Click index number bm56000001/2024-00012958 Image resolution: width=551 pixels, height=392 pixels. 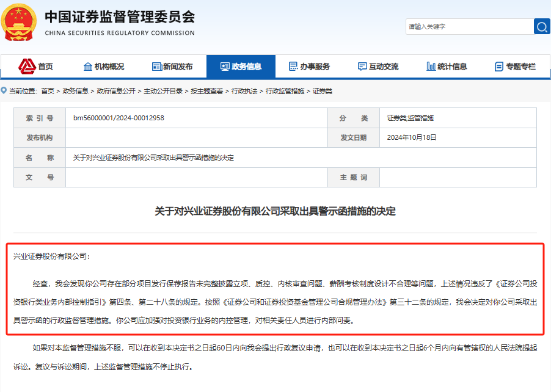119,118
